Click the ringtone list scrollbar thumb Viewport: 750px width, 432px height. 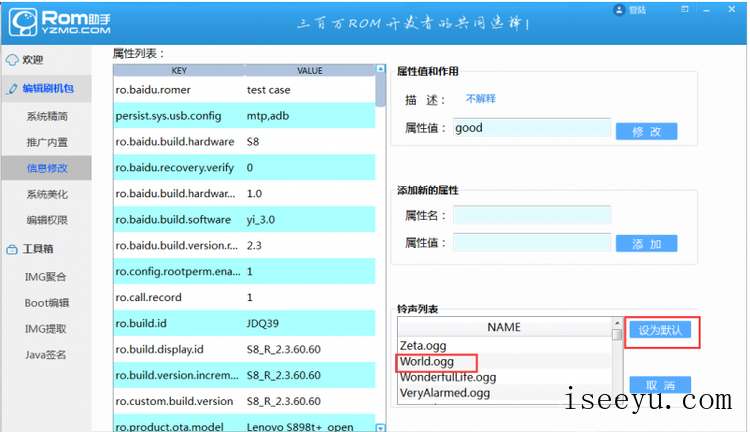click(x=617, y=334)
